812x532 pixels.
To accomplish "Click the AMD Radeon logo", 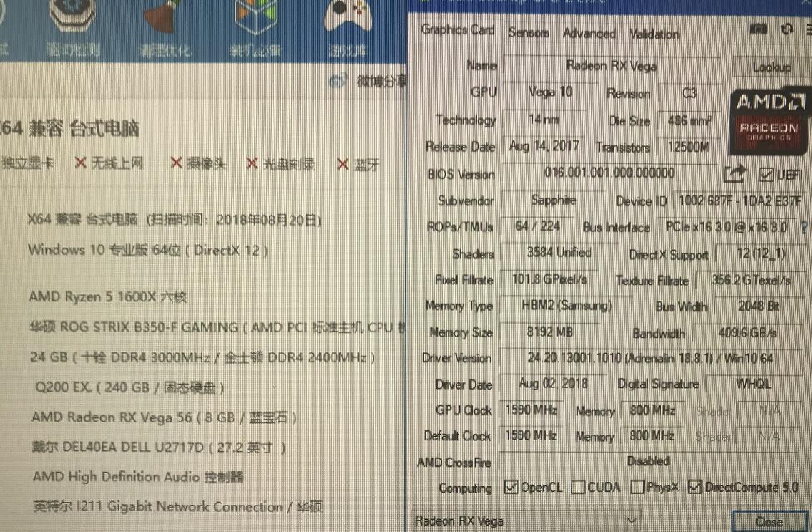I will coord(768,121).
